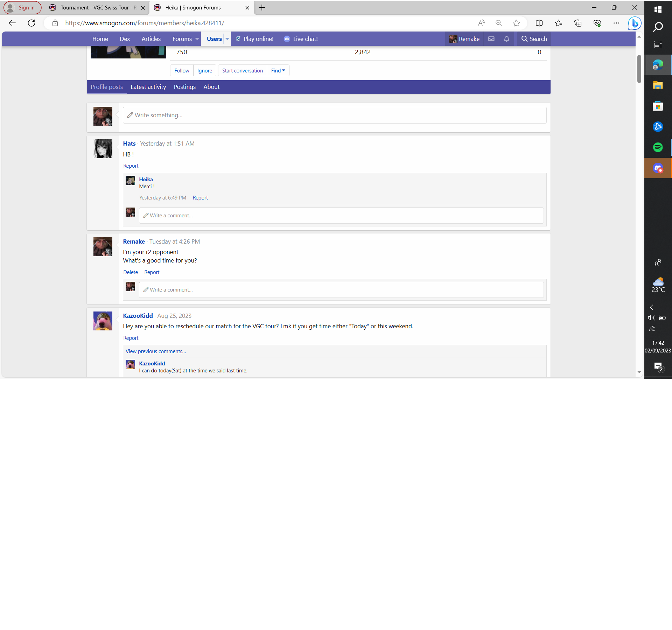The width and height of the screenshot is (672, 630).
Task: Open the alerts bell icon
Action: coord(506,39)
